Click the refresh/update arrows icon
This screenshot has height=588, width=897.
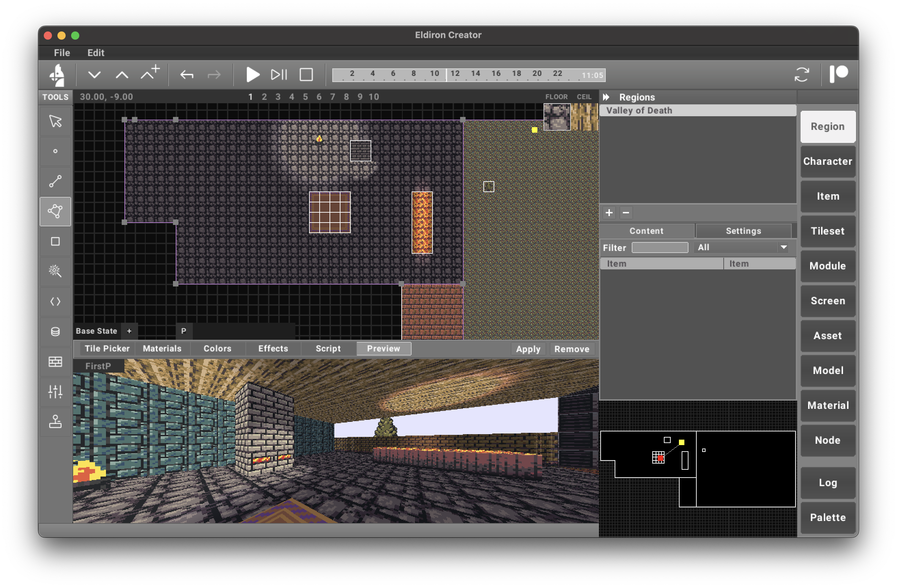pyautogui.click(x=802, y=75)
